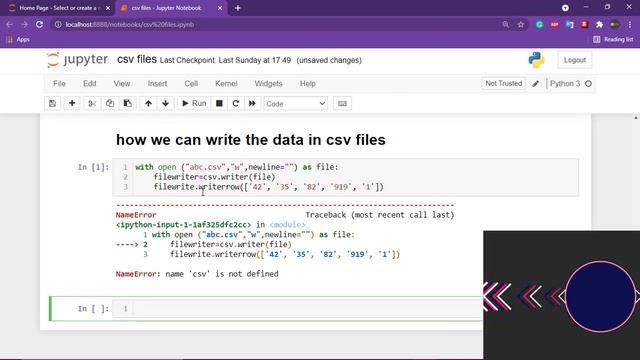
Task: Open the Kernel menu
Action: point(226,84)
